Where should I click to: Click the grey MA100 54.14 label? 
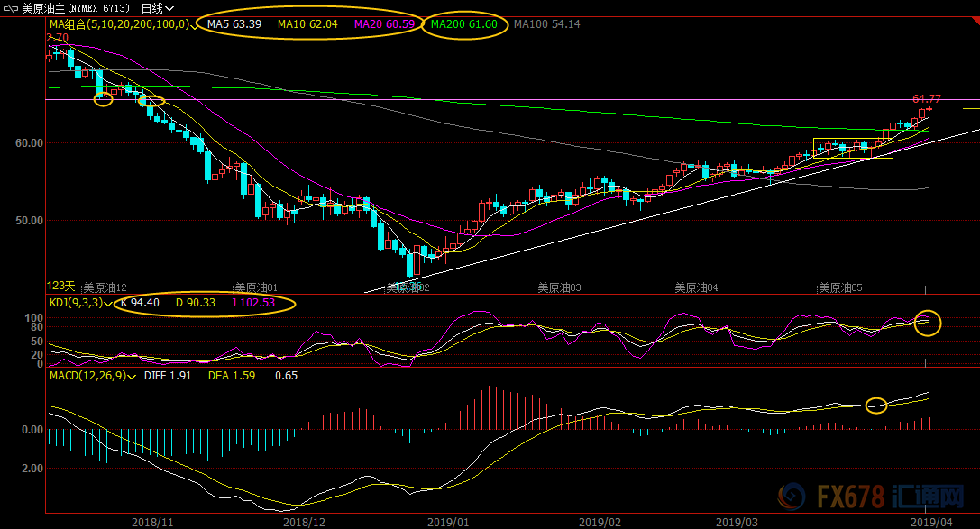546,24
